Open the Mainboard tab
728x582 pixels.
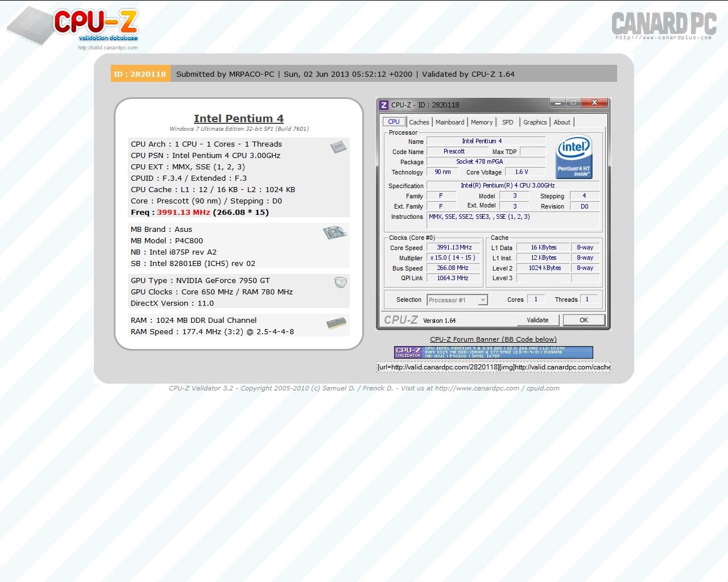pos(450,122)
